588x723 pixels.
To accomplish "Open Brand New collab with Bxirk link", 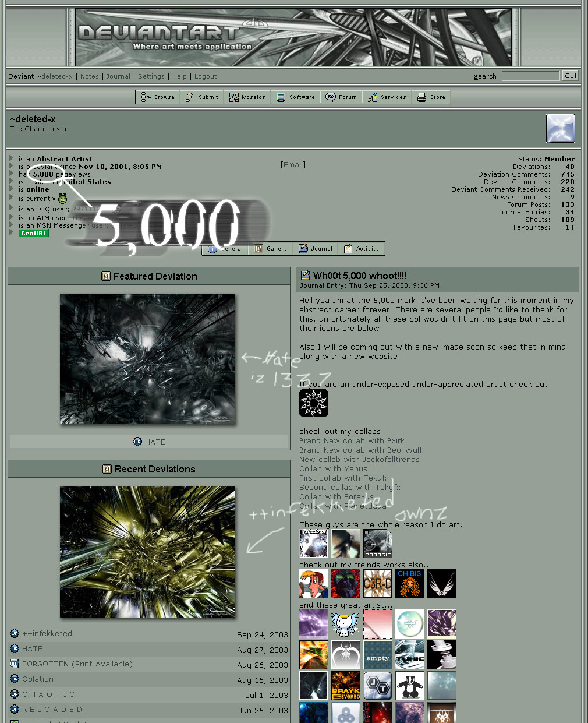I will (x=352, y=441).
